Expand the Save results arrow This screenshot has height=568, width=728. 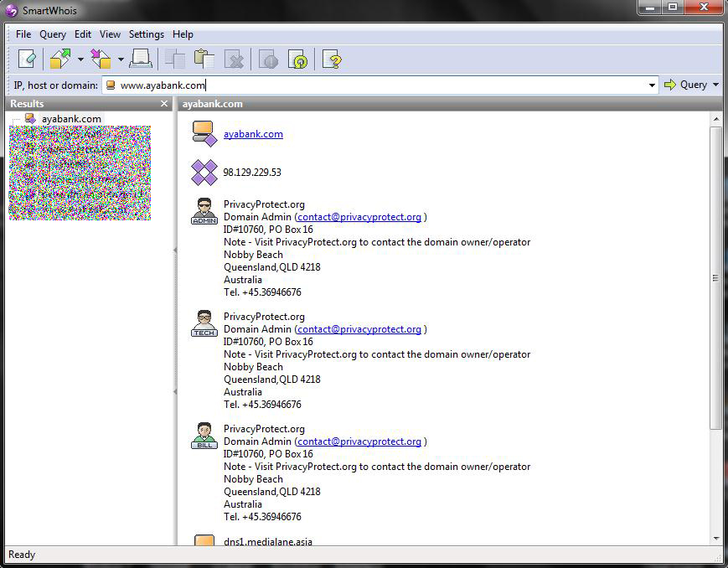(121, 59)
